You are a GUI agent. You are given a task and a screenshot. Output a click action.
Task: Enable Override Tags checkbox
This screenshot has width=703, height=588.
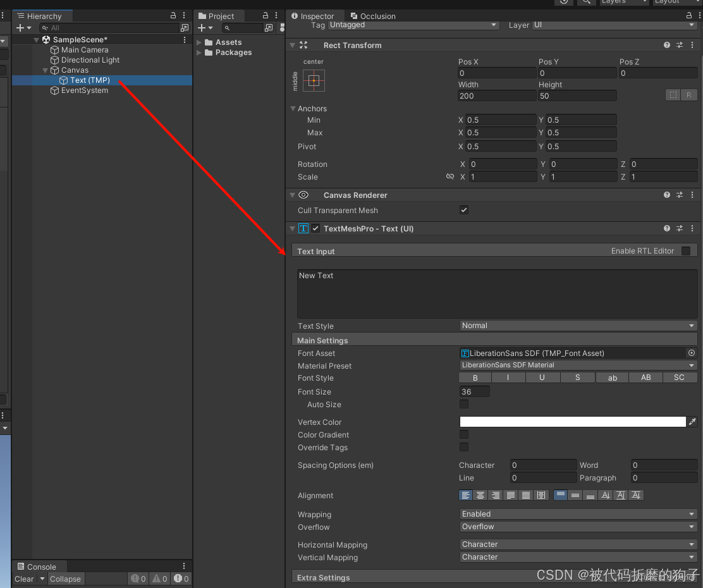click(464, 447)
